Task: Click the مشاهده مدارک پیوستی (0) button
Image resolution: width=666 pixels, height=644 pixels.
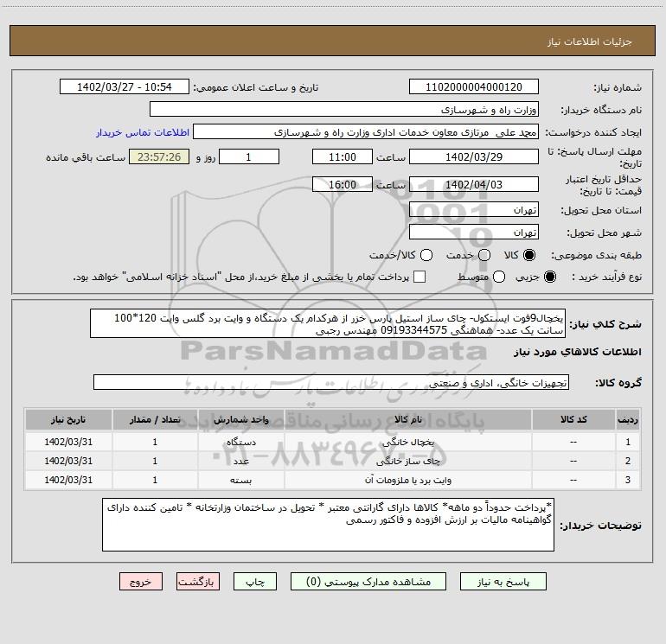Action: (x=368, y=582)
